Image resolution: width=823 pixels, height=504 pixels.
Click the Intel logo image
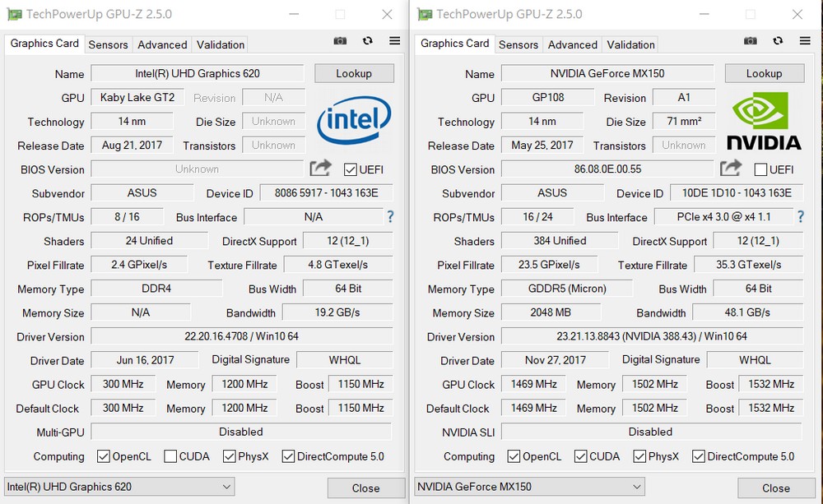coord(355,123)
